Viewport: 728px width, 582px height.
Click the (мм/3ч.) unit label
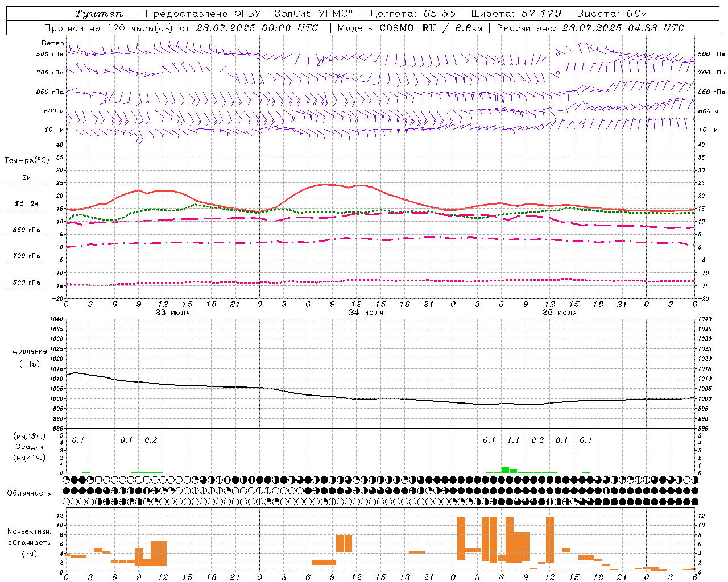click(30, 436)
